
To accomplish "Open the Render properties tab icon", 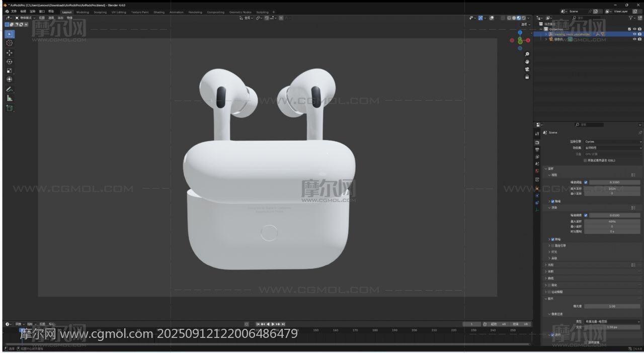I will coord(537,143).
